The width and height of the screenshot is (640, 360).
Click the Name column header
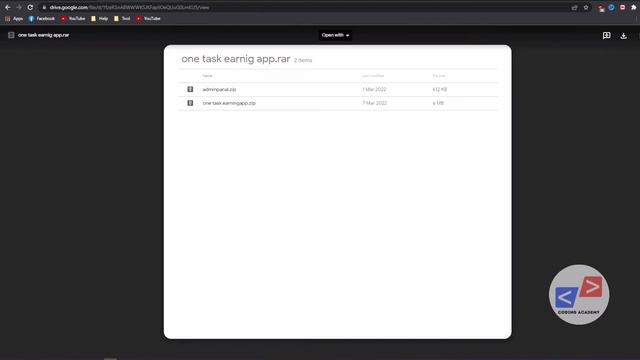tap(207, 76)
